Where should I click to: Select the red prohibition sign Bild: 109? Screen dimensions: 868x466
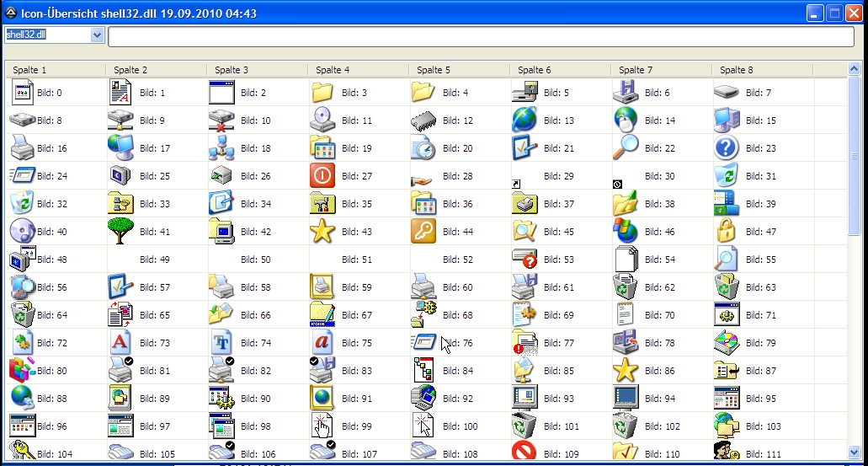click(524, 453)
